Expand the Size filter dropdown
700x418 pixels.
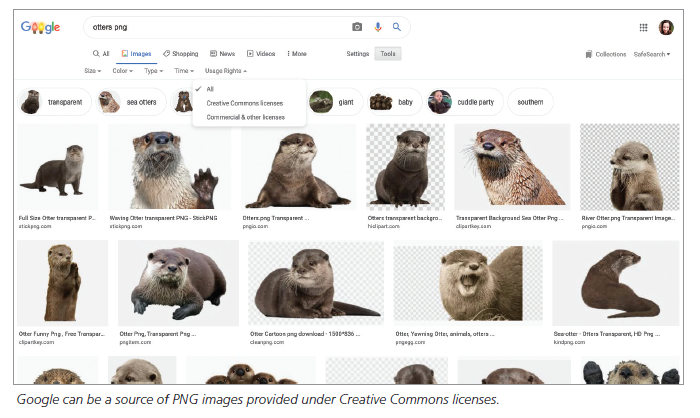point(92,71)
